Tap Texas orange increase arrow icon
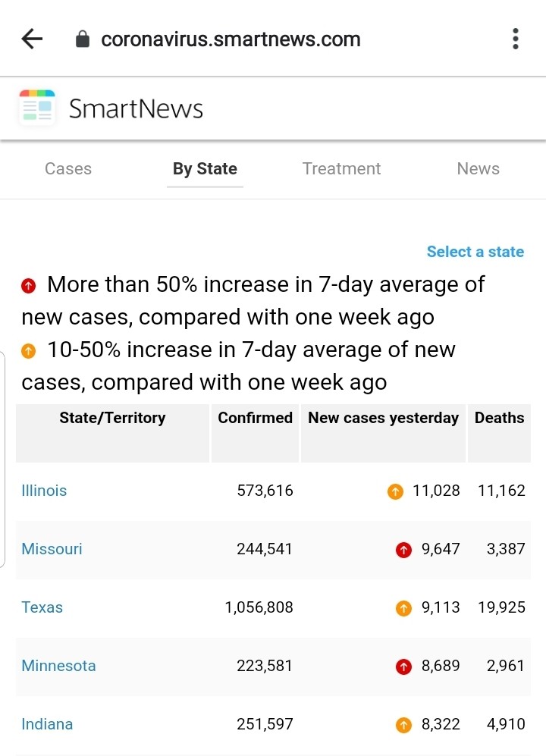Viewport: 546px width, 756px height. pyautogui.click(x=404, y=608)
